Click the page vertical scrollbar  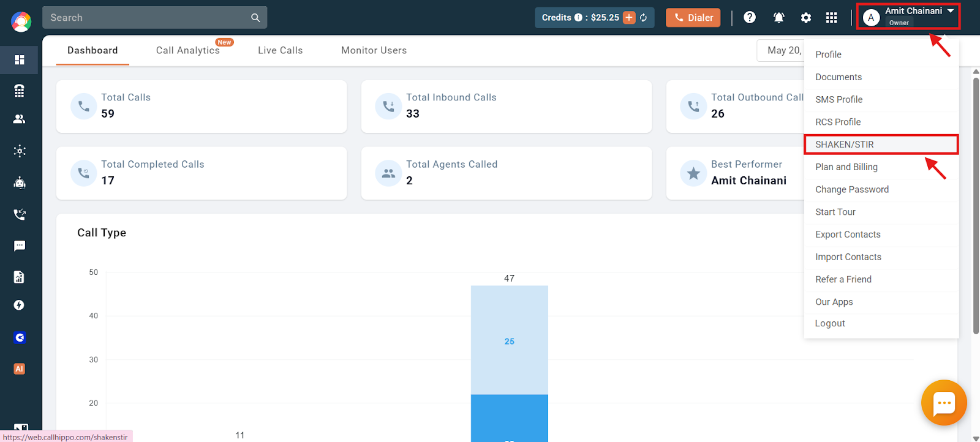[x=976, y=205]
